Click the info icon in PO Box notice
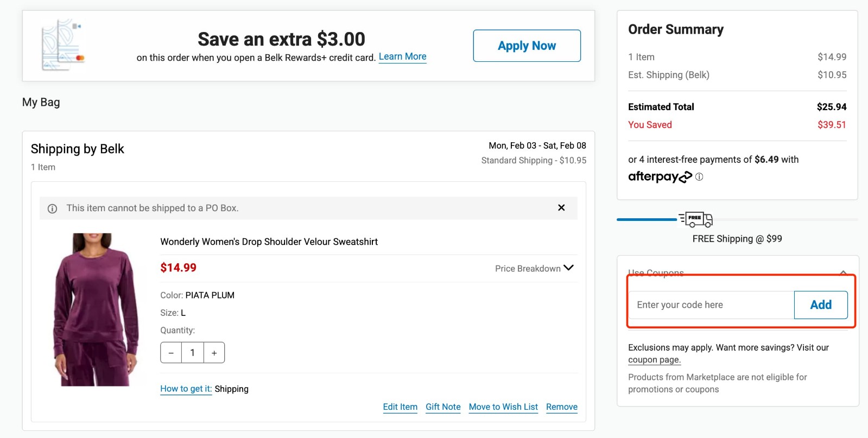 pyautogui.click(x=53, y=208)
